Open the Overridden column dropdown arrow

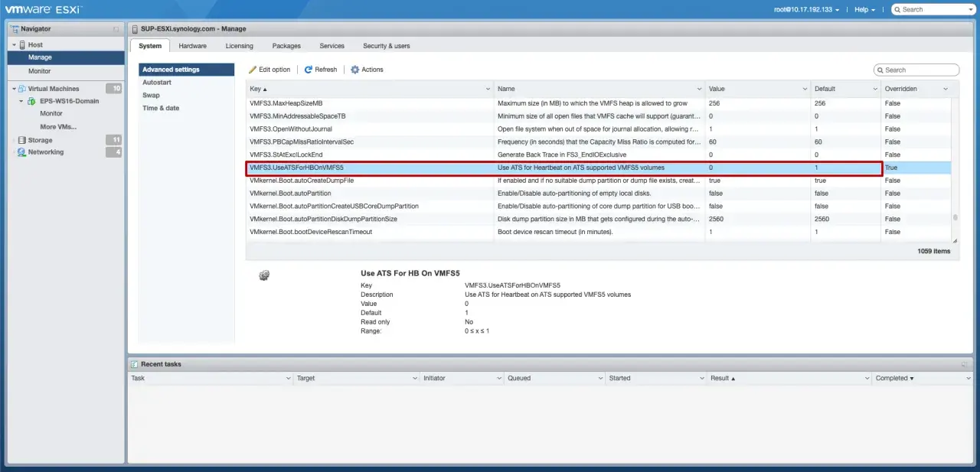[x=946, y=89]
